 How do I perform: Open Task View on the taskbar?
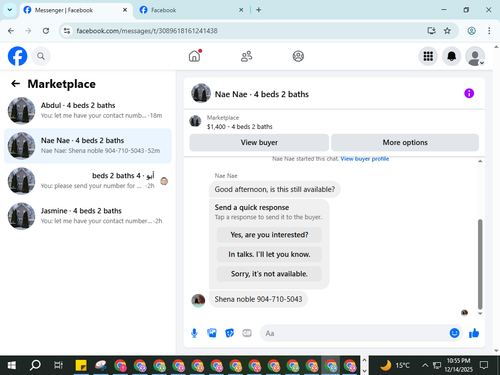[58, 365]
